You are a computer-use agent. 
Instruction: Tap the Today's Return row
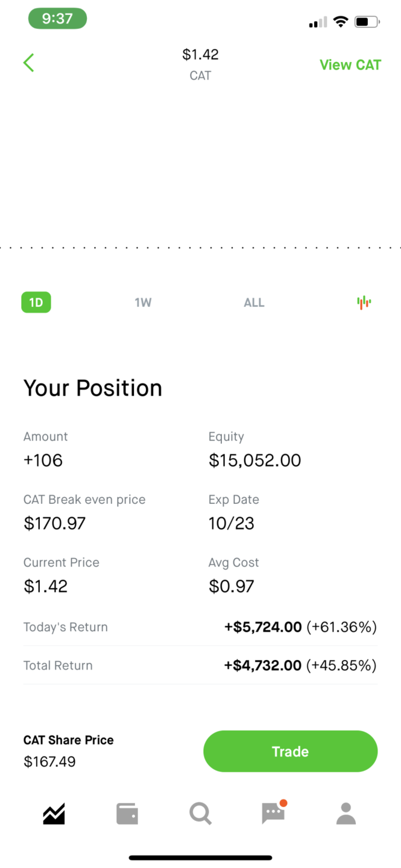tap(200, 627)
